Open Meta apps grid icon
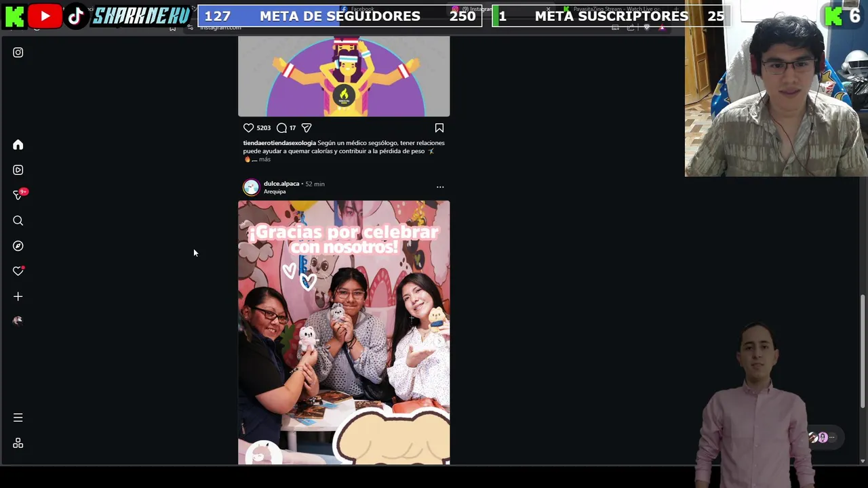 coord(18,443)
